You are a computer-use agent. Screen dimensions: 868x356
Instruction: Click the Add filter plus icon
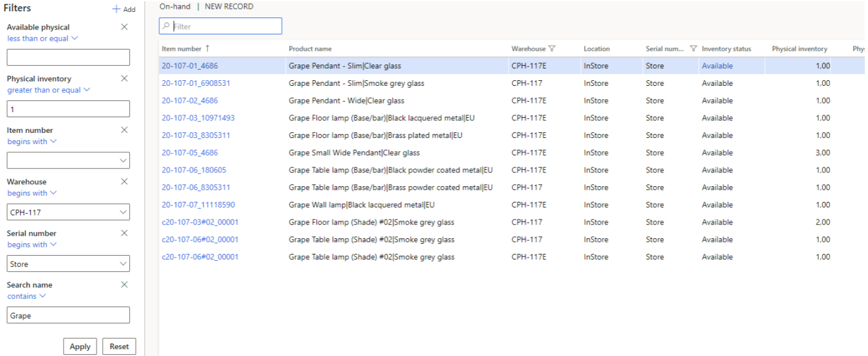(116, 9)
